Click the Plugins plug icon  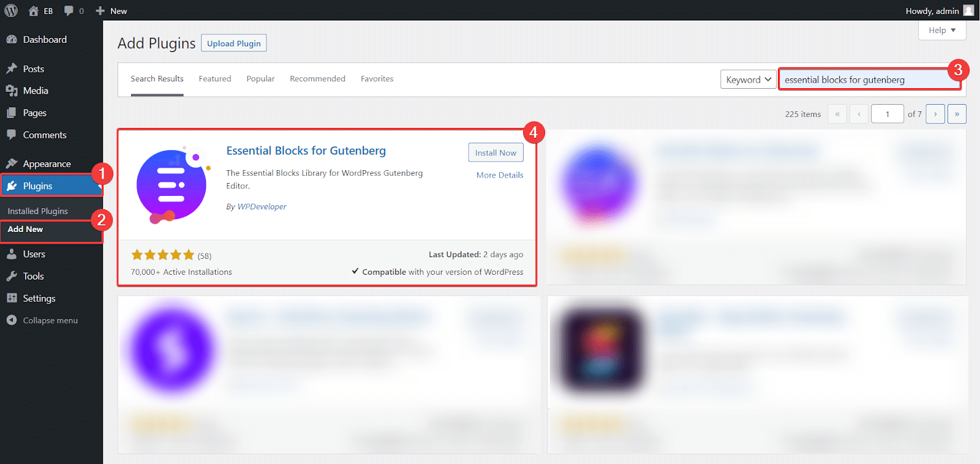pyautogui.click(x=12, y=185)
